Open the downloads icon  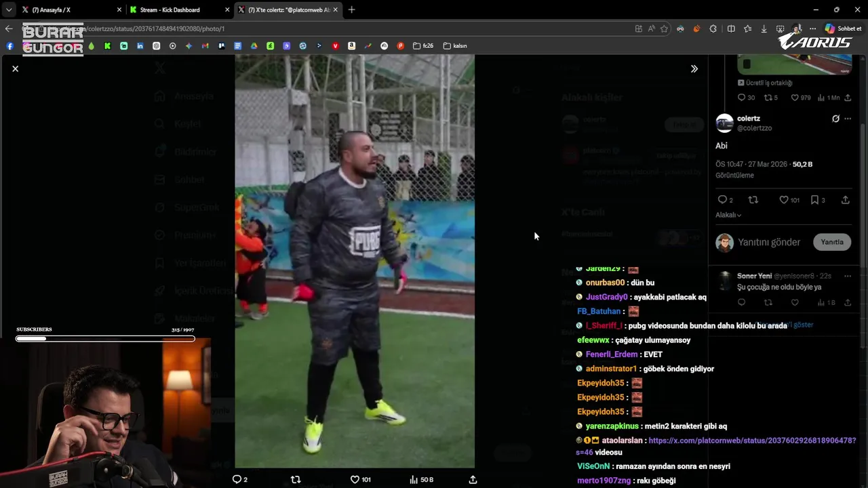(x=764, y=28)
